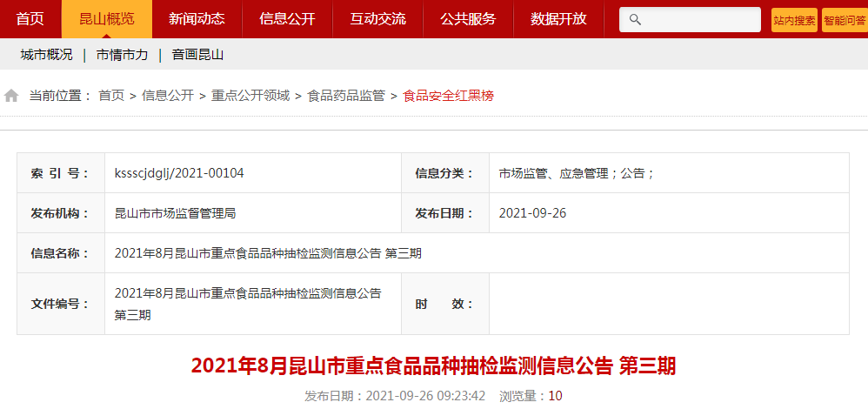This screenshot has height=409, width=868.
Task: Click the 索 引 号 label cell
Action: point(61,173)
